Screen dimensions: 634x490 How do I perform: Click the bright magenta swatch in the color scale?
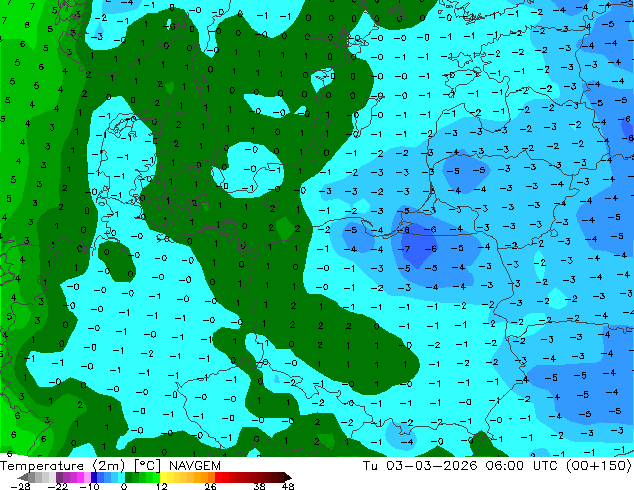click(80, 477)
